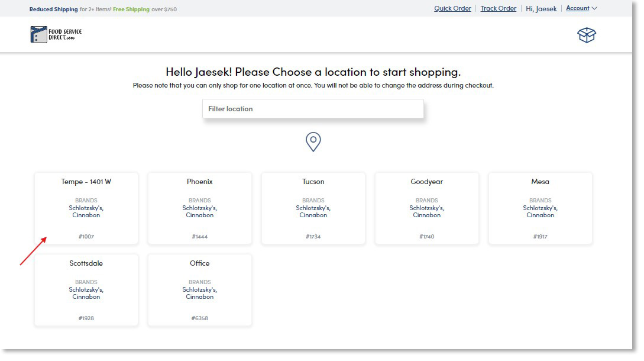The image size is (644, 361).
Task: Select the Scottsdale location card
Action: coord(86,290)
